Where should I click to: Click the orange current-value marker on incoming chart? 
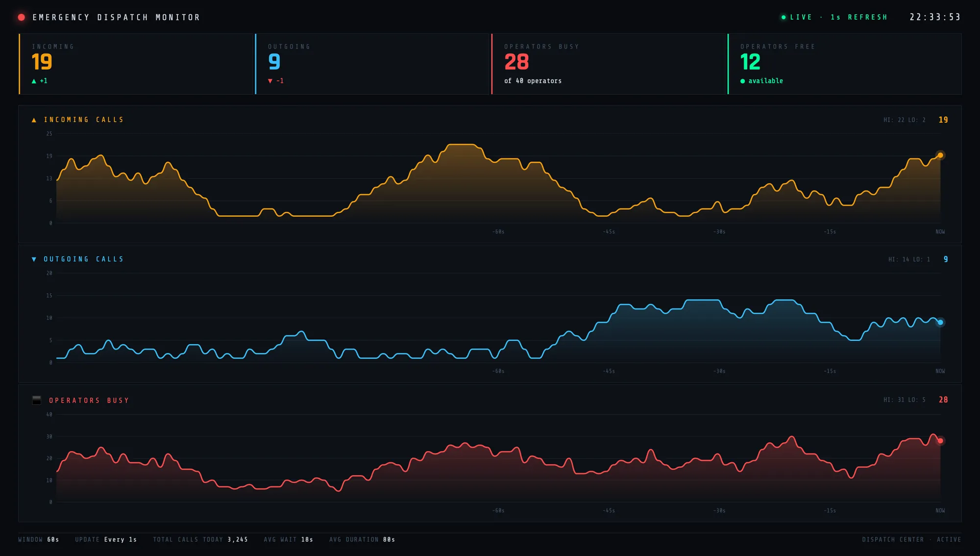tap(940, 155)
